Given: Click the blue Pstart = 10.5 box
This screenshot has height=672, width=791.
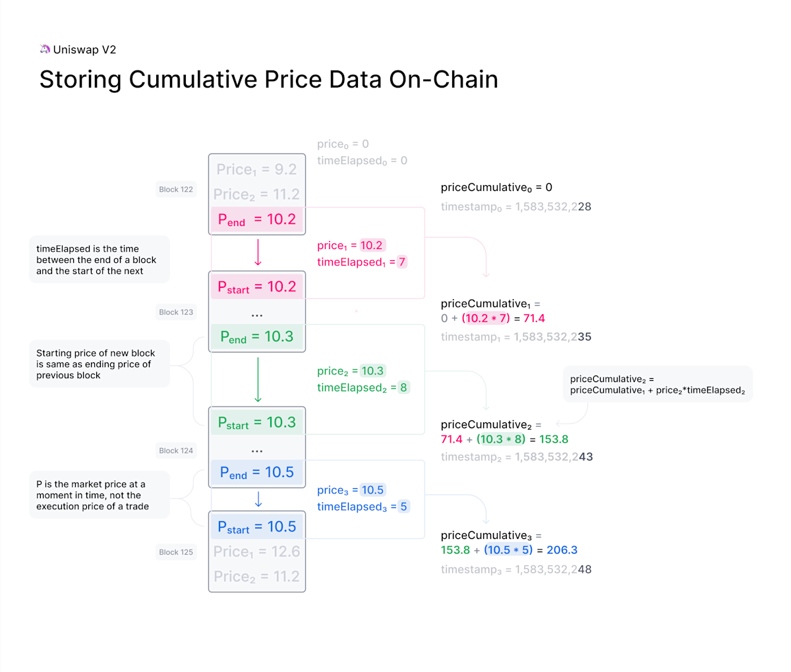Looking at the screenshot, I should tap(257, 527).
